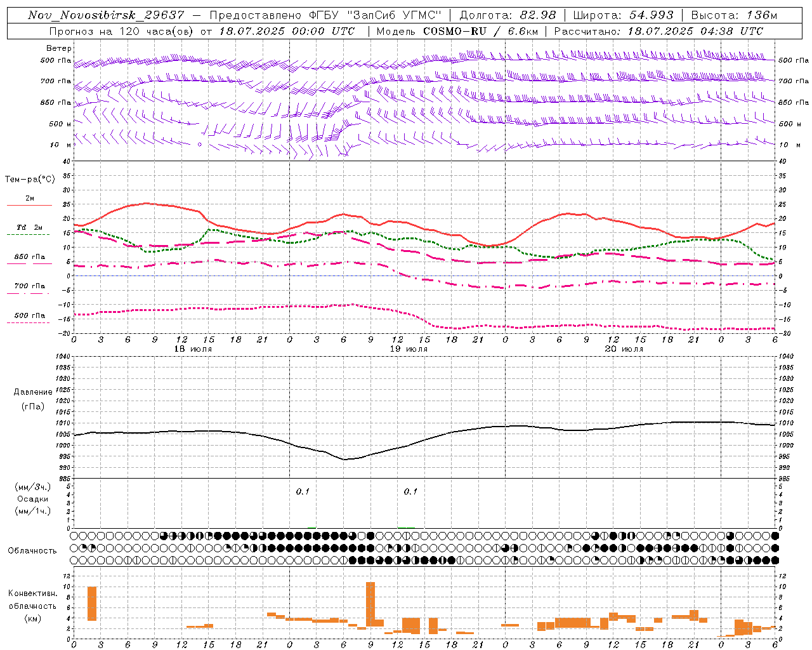Click the left 10 м wind level label

pyautogui.click(x=62, y=145)
